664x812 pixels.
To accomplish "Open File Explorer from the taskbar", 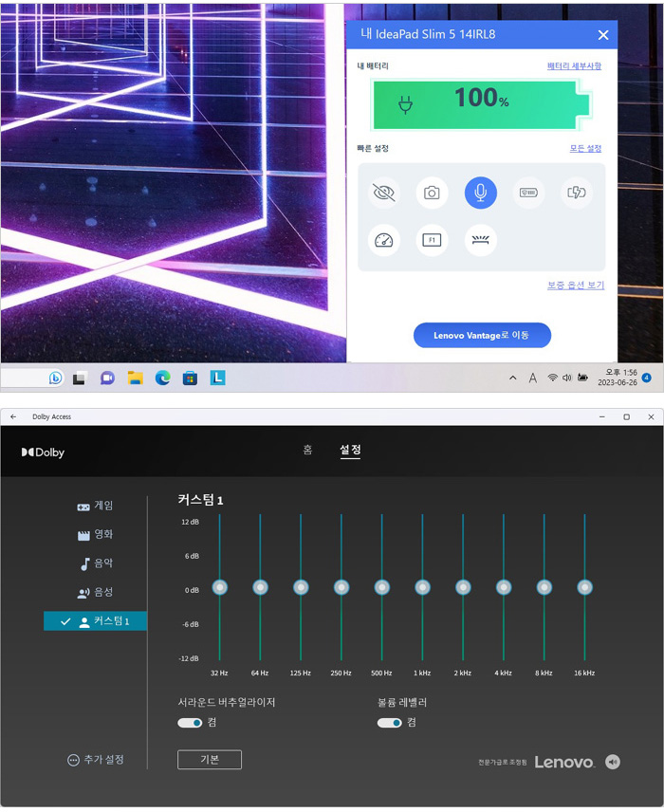I will [x=136, y=378].
